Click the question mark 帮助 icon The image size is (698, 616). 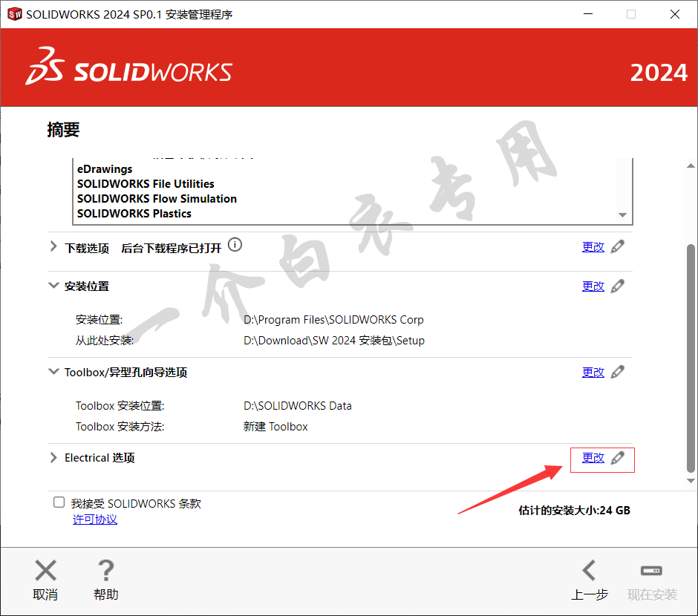pos(106,571)
